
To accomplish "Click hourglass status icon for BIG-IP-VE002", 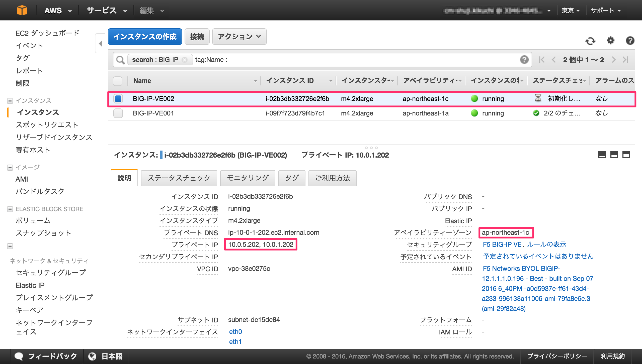I will tap(538, 98).
